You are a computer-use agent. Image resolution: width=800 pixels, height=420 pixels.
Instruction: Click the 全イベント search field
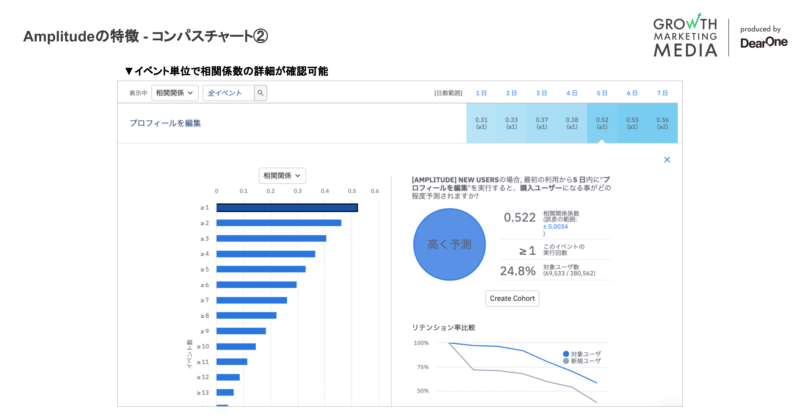[x=227, y=93]
